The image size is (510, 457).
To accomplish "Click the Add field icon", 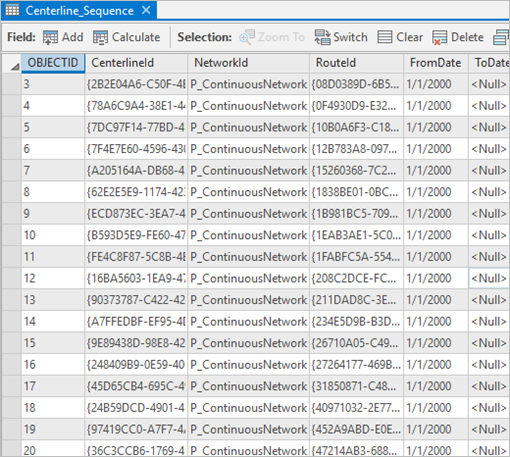I will (50, 37).
